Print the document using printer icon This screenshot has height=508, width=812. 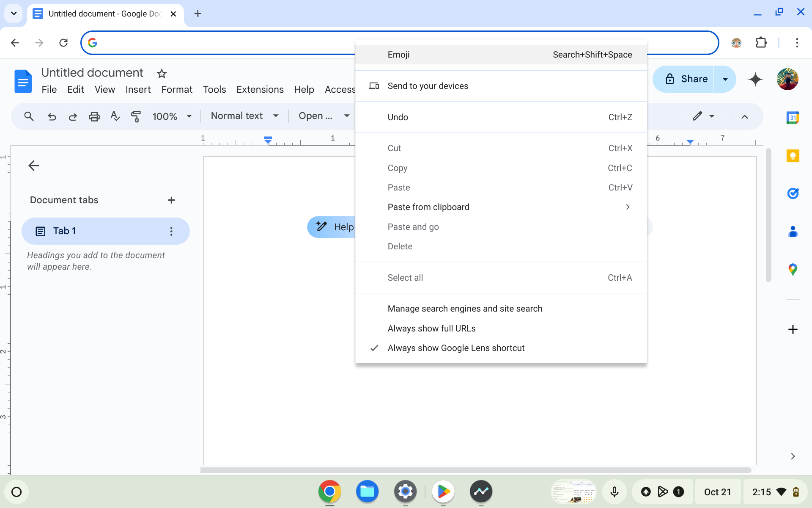pyautogui.click(x=94, y=116)
